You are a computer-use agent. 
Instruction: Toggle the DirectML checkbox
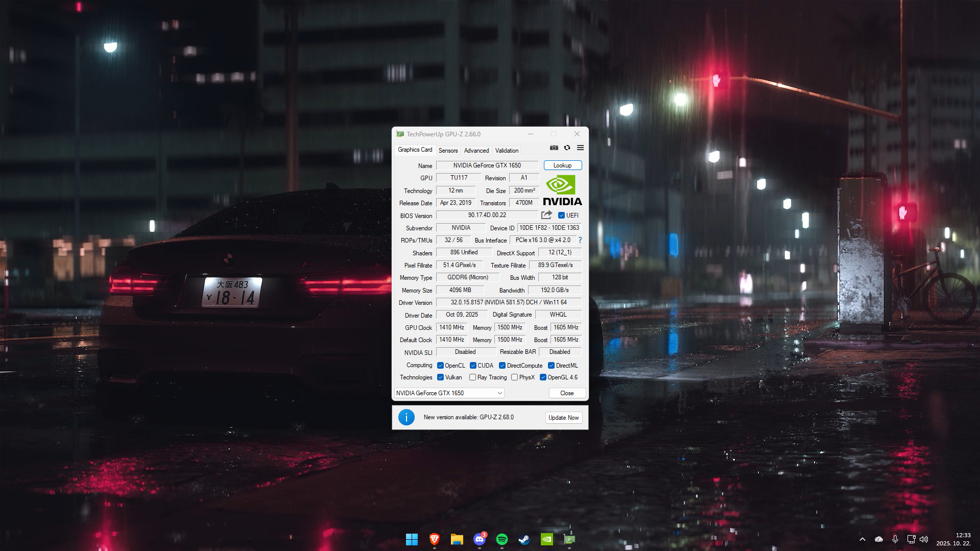click(551, 366)
